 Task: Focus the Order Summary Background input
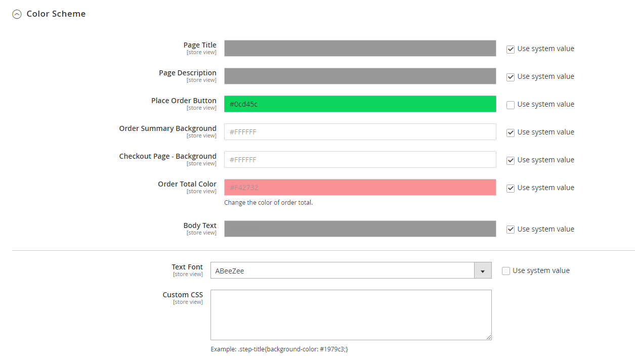coord(360,132)
